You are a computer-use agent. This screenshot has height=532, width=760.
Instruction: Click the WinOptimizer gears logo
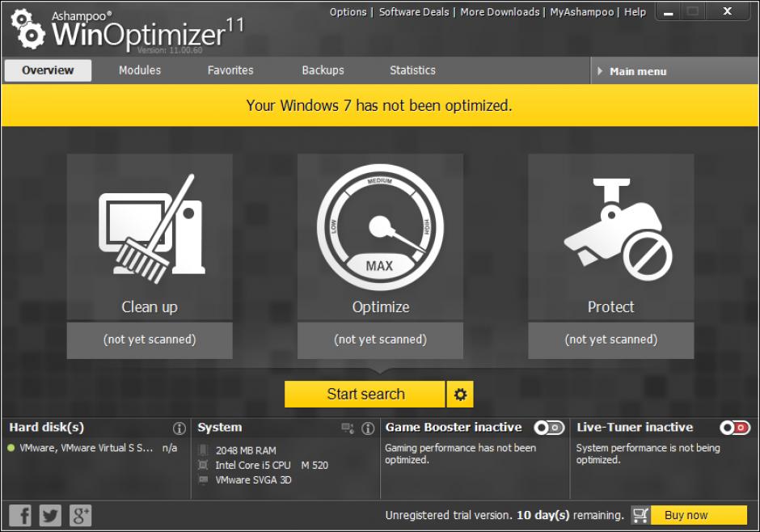click(x=27, y=29)
